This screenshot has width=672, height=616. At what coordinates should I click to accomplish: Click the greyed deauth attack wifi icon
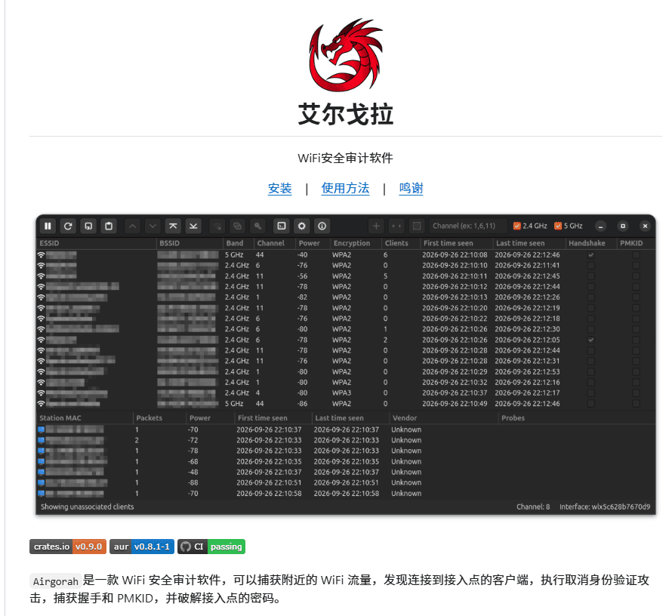217,226
